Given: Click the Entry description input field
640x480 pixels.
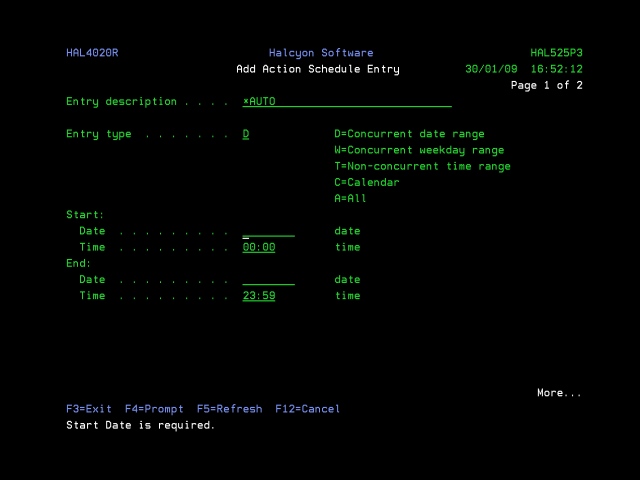Looking at the screenshot, I should pyautogui.click(x=346, y=102).
